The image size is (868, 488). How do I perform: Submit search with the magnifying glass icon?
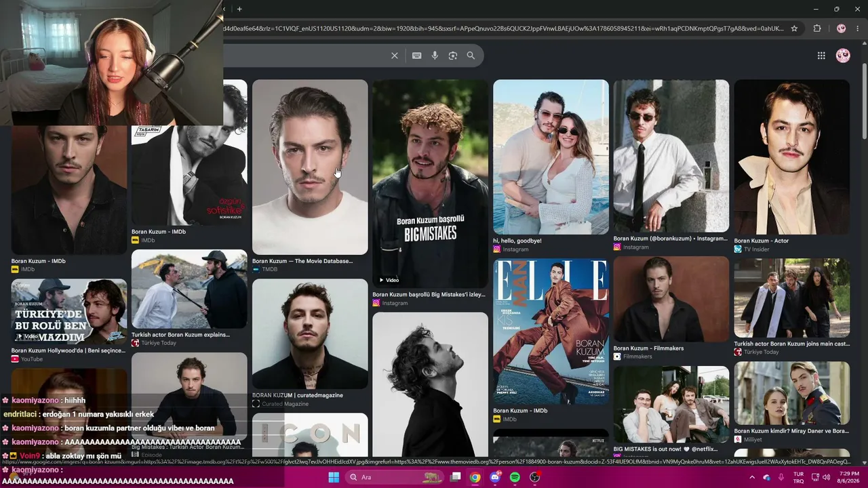[x=471, y=56]
